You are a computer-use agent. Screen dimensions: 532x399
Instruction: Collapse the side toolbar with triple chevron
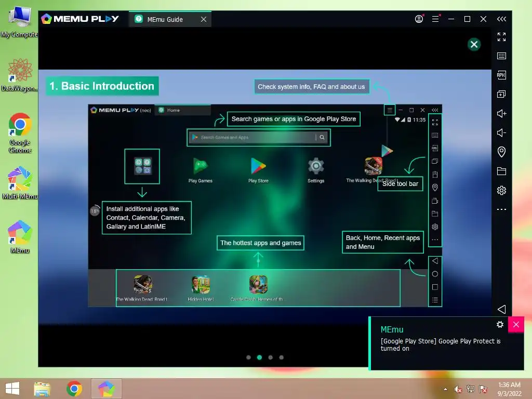pyautogui.click(x=501, y=19)
